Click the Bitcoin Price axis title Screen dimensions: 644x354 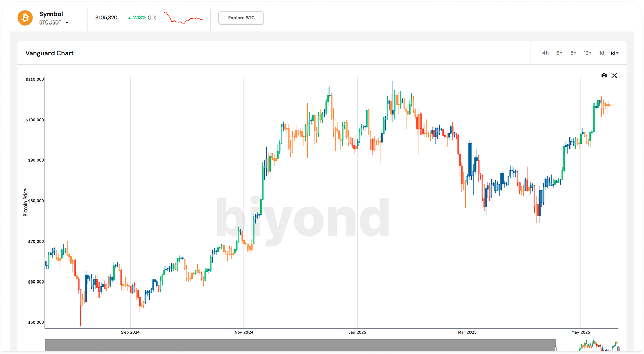26,202
